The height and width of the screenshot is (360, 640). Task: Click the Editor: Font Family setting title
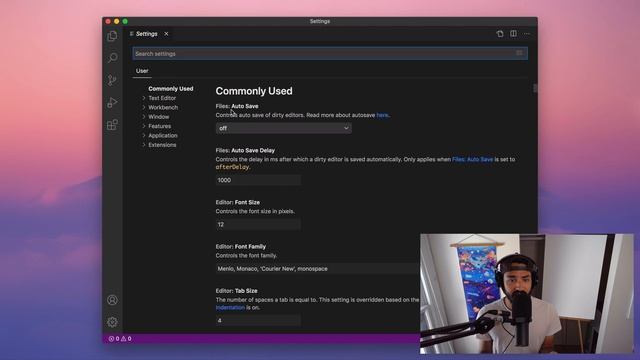point(240,247)
